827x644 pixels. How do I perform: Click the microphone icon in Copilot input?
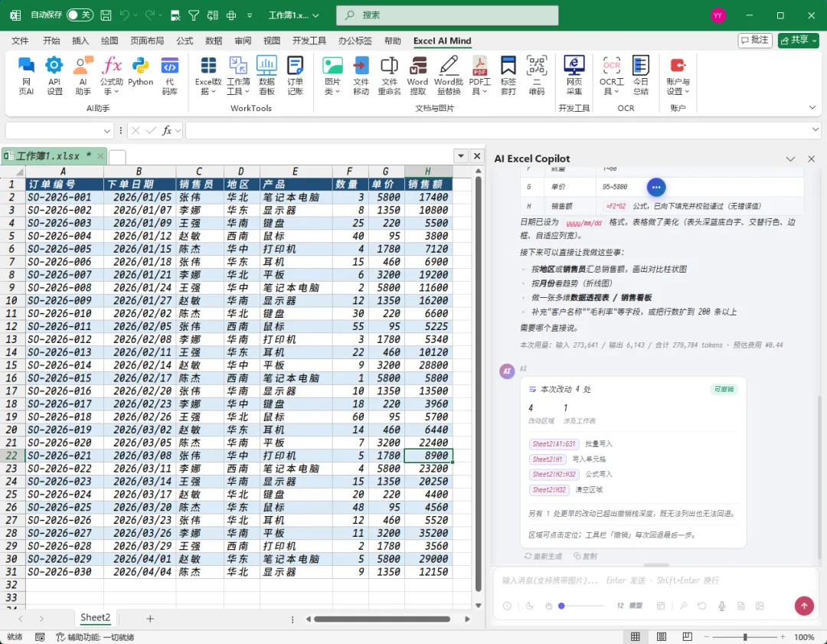pyautogui.click(x=721, y=606)
